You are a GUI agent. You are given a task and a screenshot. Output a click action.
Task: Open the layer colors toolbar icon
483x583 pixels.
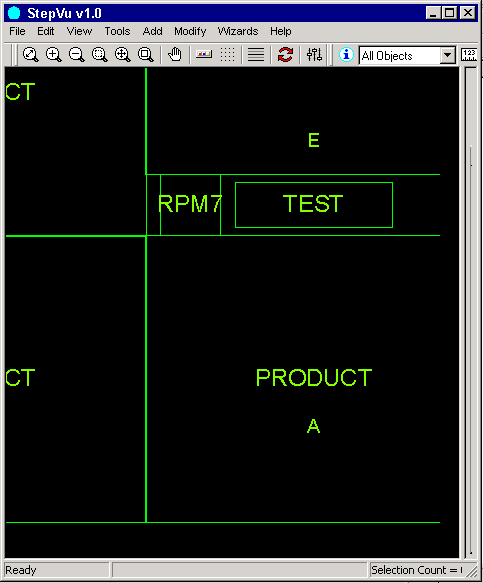pyautogui.click(x=204, y=55)
